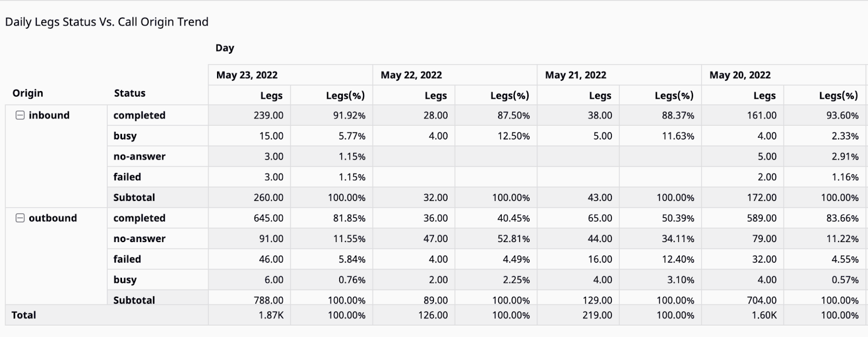Collapse the outbound origin group
Viewport: 868px width, 337px height.
[20, 218]
